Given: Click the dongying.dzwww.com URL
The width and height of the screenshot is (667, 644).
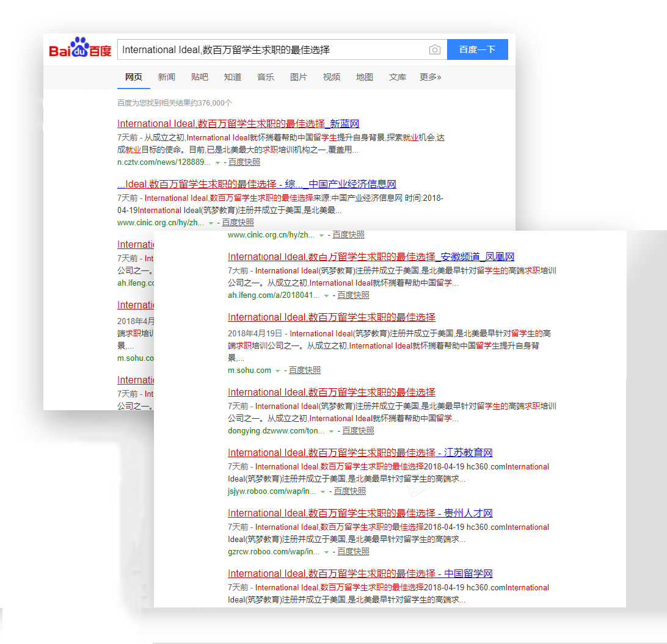Looking at the screenshot, I should 276,430.
